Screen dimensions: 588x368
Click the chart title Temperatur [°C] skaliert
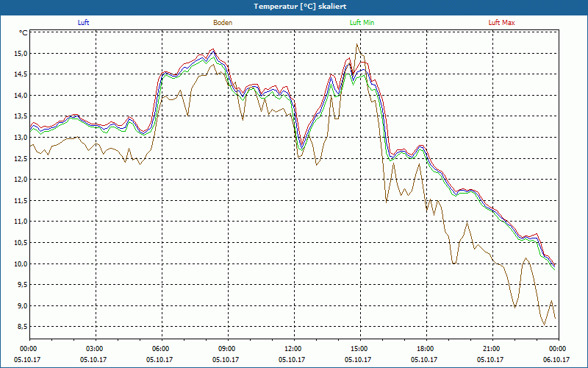pos(300,7)
